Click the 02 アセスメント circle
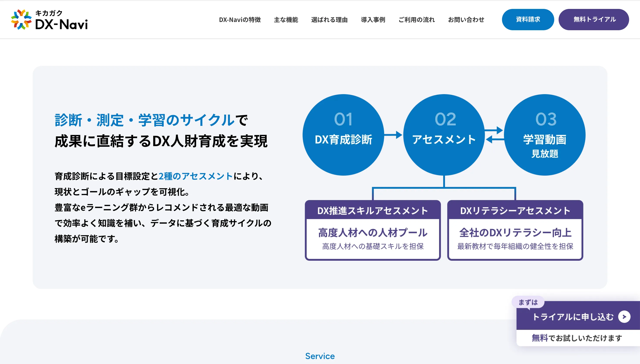 tap(444, 135)
